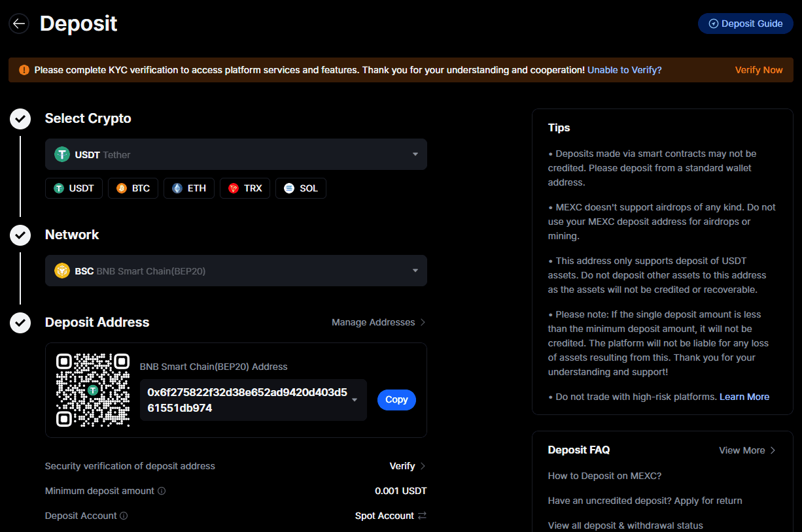Open View all deposit & withdrawal status
802x532 pixels.
click(625, 525)
